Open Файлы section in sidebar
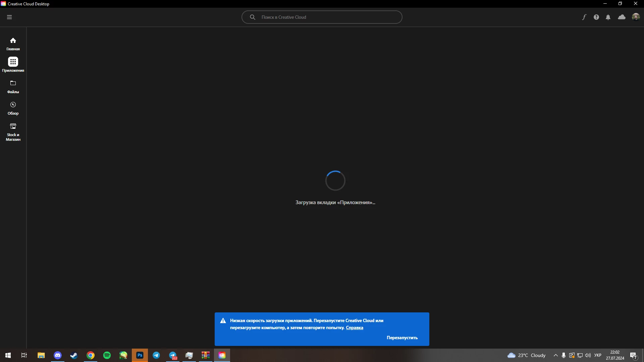The image size is (644, 362). coord(13,87)
